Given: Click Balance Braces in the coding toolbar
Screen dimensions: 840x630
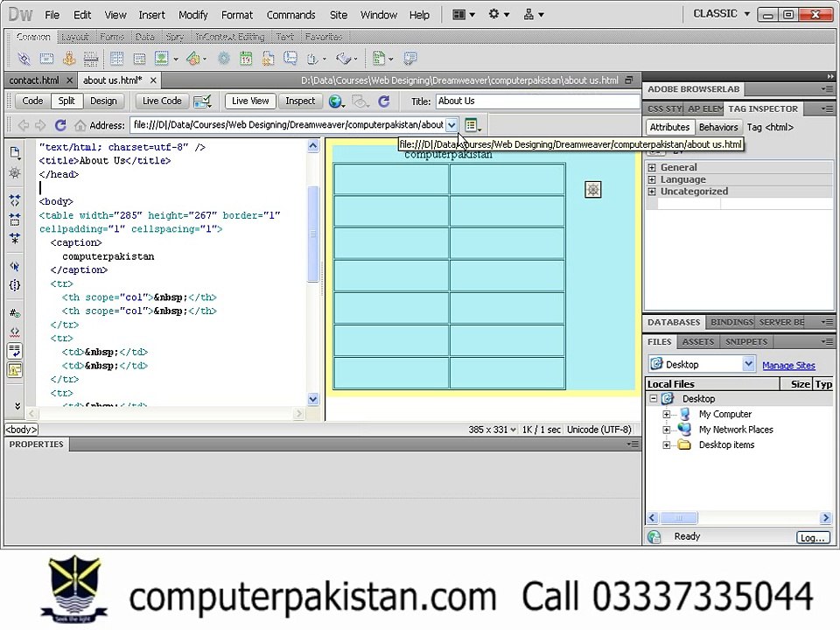Looking at the screenshot, I should click(15, 285).
